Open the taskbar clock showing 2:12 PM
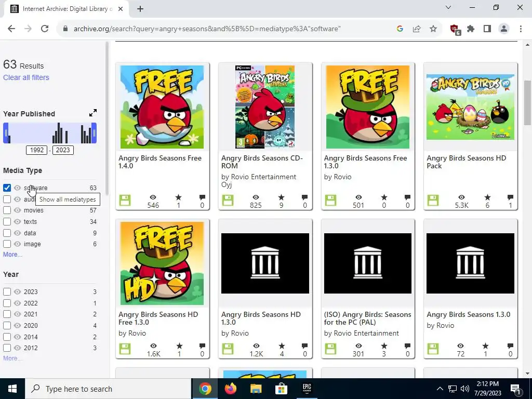 pos(487,389)
